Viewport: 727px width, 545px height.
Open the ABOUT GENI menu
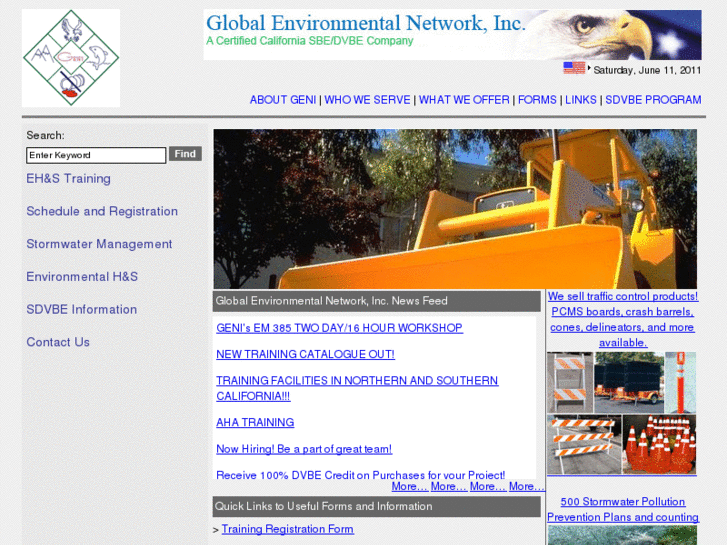point(283,100)
